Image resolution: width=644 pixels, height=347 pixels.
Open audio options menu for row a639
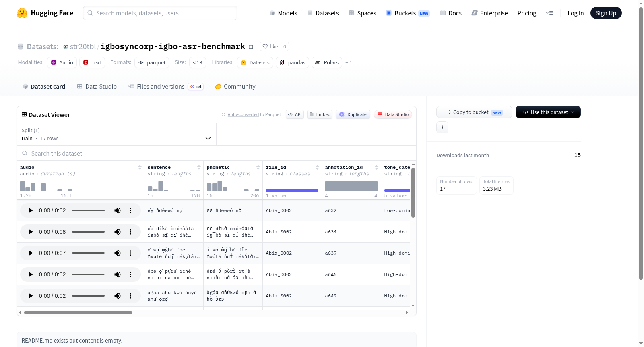pos(130,253)
